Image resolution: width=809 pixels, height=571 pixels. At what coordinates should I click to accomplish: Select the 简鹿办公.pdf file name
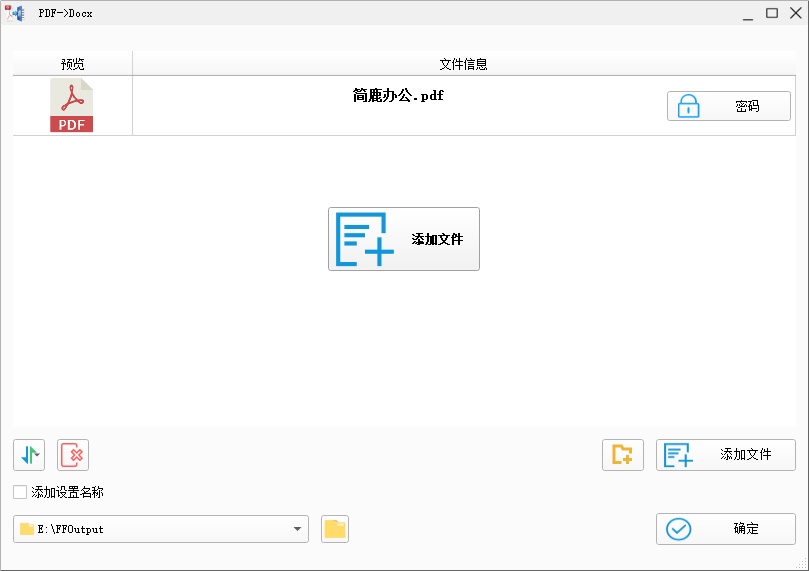[398, 95]
